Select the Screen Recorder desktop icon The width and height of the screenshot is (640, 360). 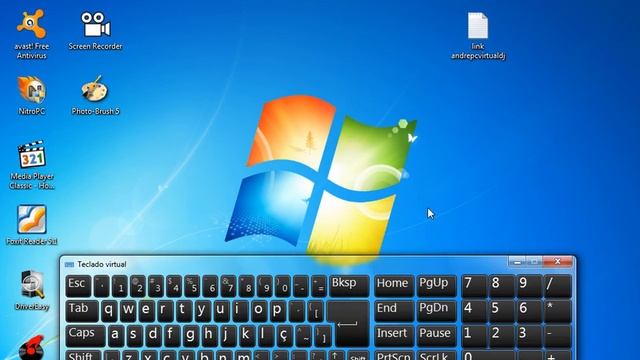[x=95, y=31]
